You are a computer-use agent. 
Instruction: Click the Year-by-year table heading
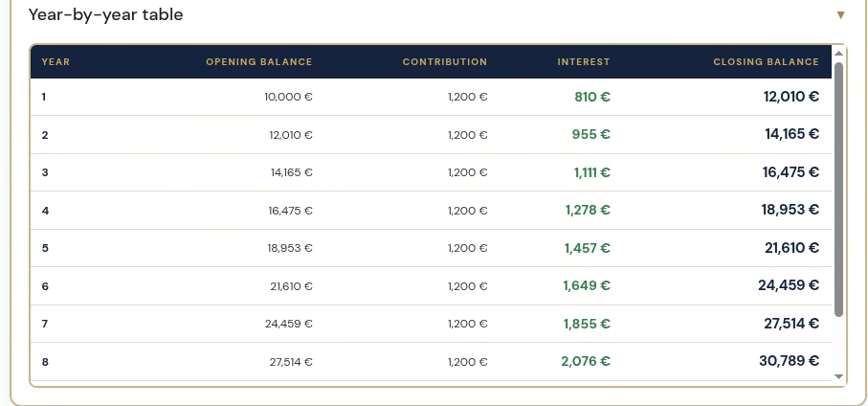click(105, 14)
